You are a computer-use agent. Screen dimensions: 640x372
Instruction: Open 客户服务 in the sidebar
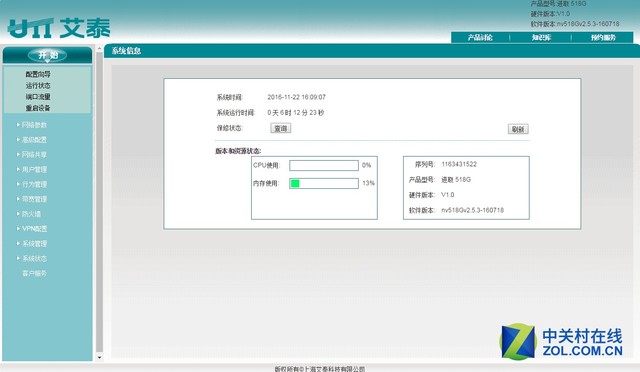tap(34, 273)
